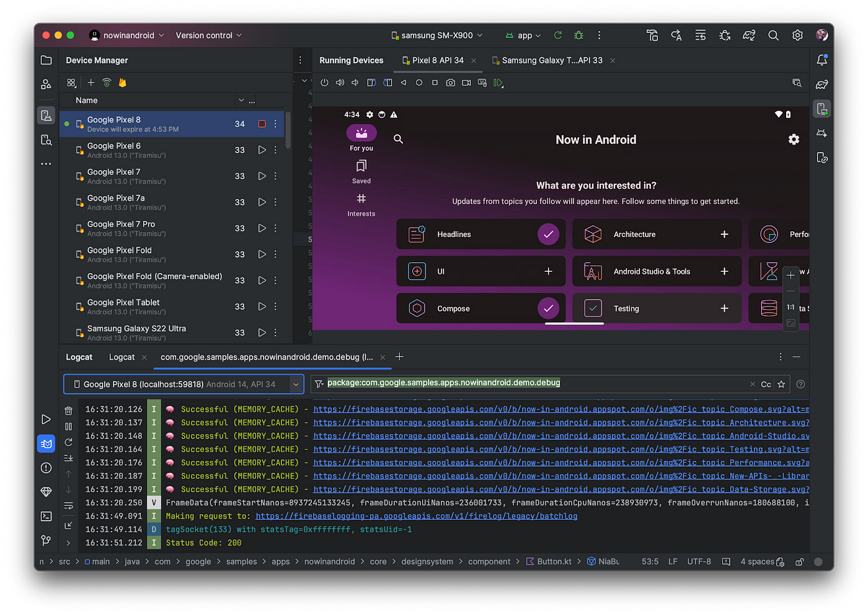Start the Google Pixel Fold emulator
Image resolution: width=868 pixels, height=616 pixels.
coord(262,254)
